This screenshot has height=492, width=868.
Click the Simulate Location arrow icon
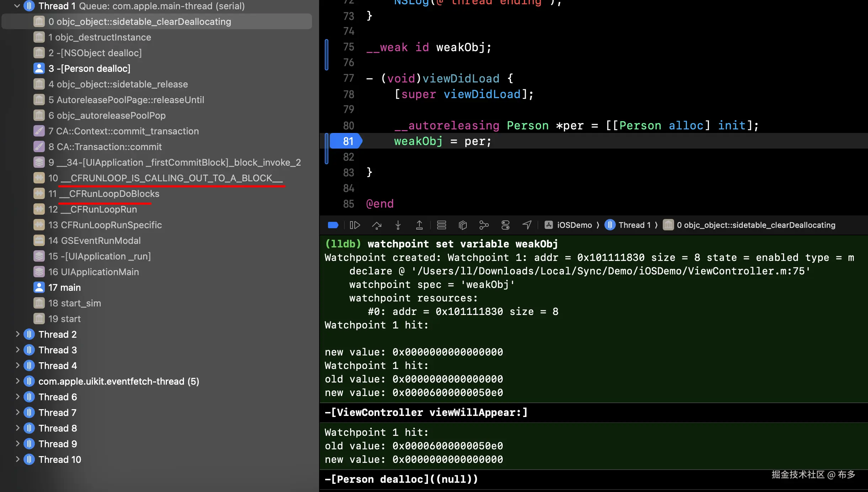pos(527,225)
